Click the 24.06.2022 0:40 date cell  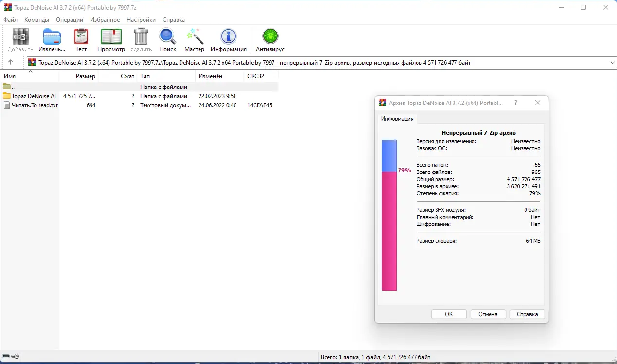218,105
